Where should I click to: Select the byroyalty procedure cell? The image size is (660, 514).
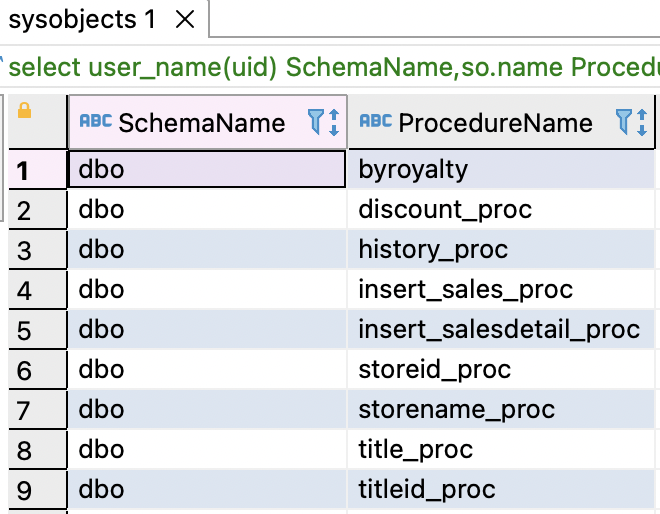tap(413, 170)
